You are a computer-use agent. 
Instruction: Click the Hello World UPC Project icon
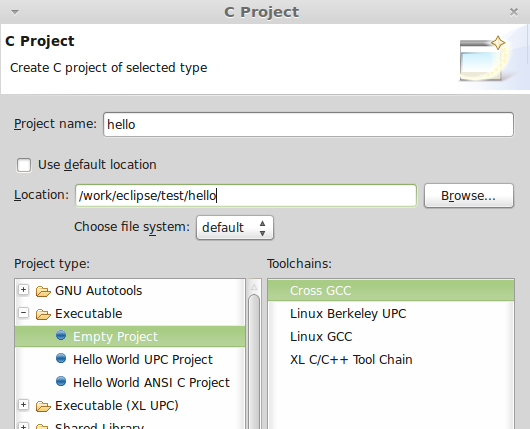(61, 358)
